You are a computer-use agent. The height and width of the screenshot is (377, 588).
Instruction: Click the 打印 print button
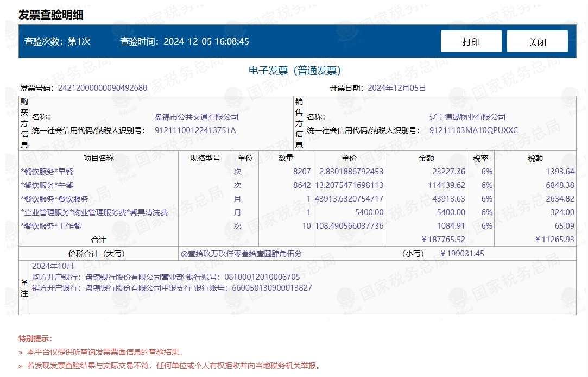tap(471, 41)
